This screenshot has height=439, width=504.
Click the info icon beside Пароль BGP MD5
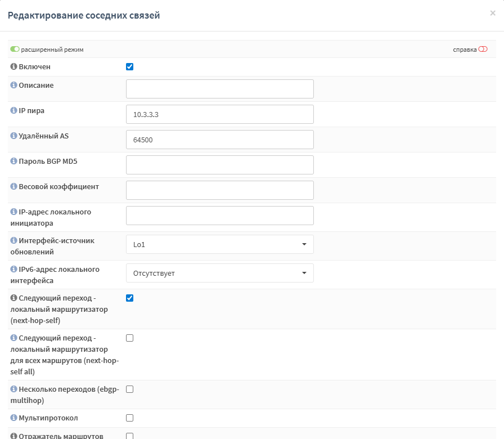click(x=14, y=162)
